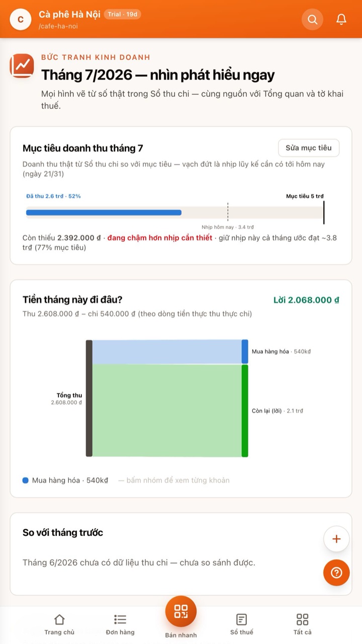Tap the orange plus floating button
Viewport: 362px width, 644px height.
(x=336, y=539)
